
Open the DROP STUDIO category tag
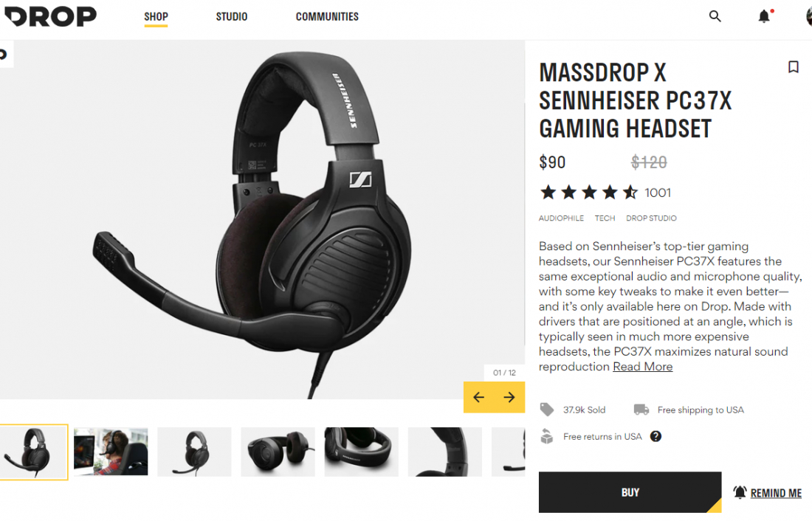651,218
